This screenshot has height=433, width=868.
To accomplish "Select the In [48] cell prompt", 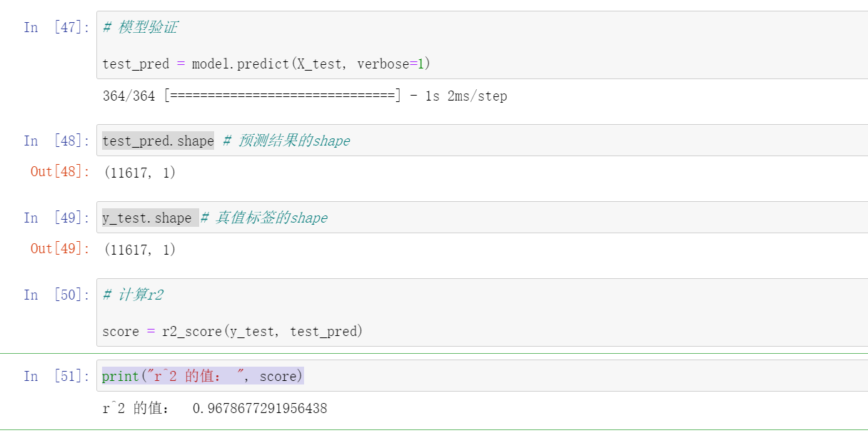I will (x=57, y=141).
